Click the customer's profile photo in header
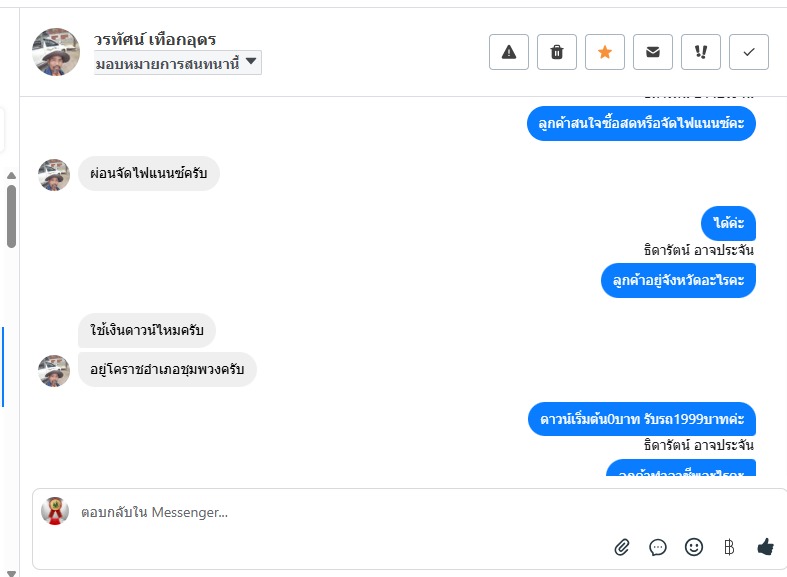The image size is (787, 577). coord(56,52)
